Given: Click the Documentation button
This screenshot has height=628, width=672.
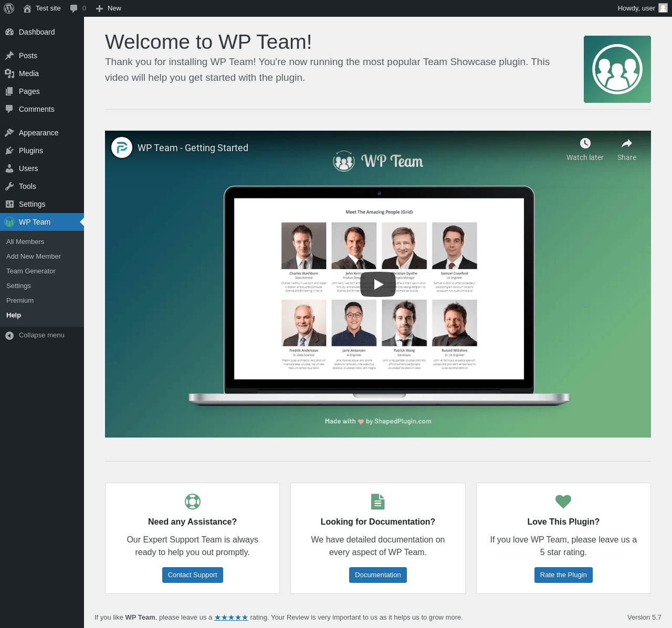Looking at the screenshot, I should 378,575.
